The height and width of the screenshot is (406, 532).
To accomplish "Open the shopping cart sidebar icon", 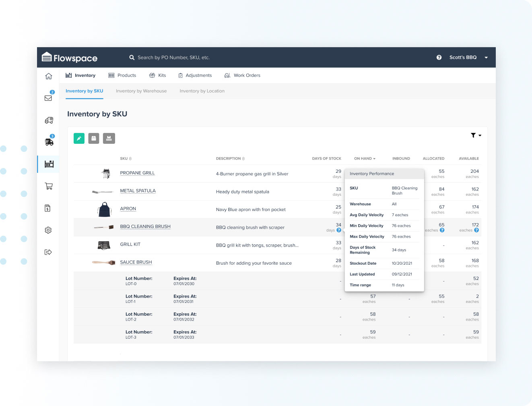I will coord(49,186).
